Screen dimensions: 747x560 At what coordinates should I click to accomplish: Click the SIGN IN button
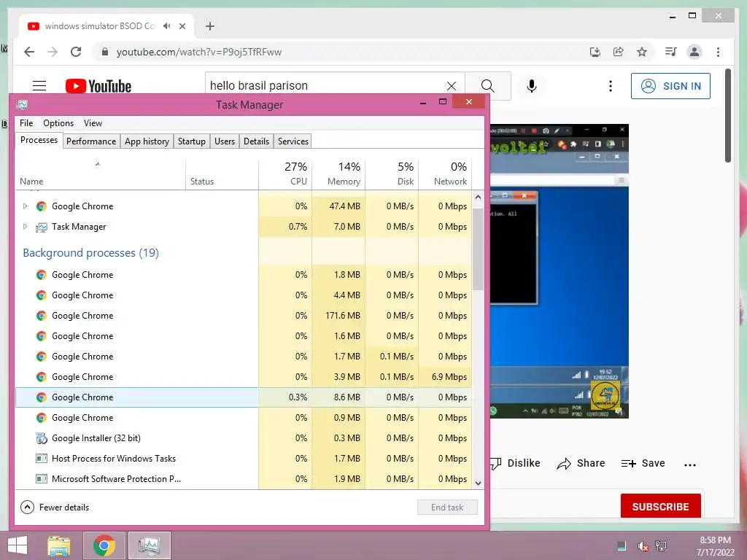670,86
